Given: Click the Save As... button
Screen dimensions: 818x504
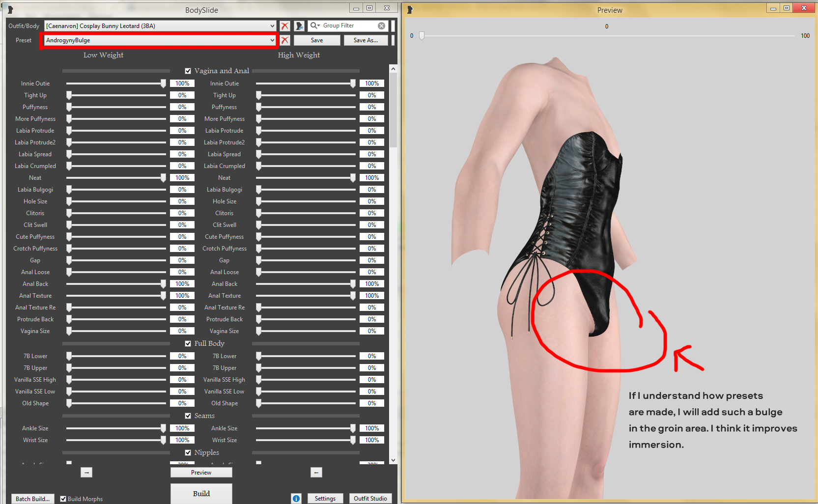Looking at the screenshot, I should (366, 40).
